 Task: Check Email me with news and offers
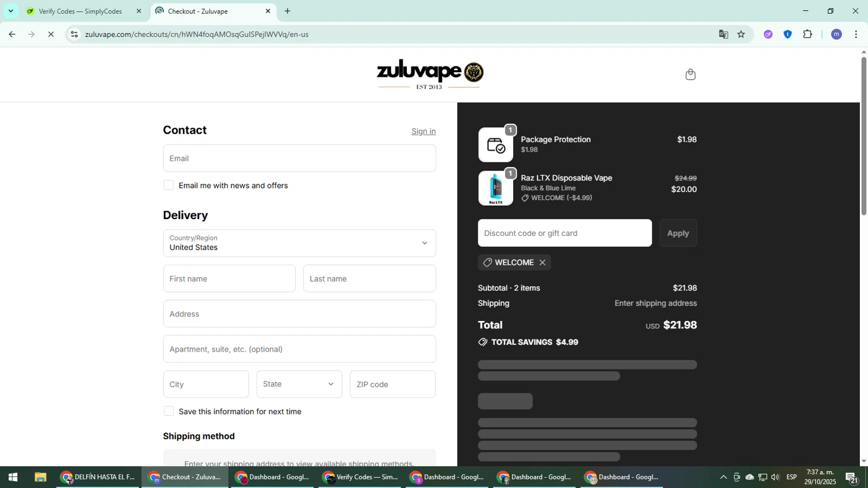click(x=168, y=185)
